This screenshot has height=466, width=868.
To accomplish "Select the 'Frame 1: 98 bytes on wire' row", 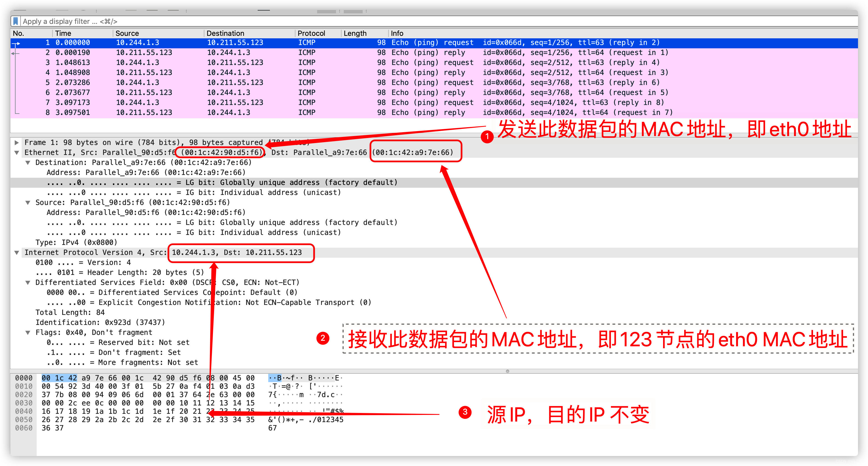I will (x=434, y=142).
